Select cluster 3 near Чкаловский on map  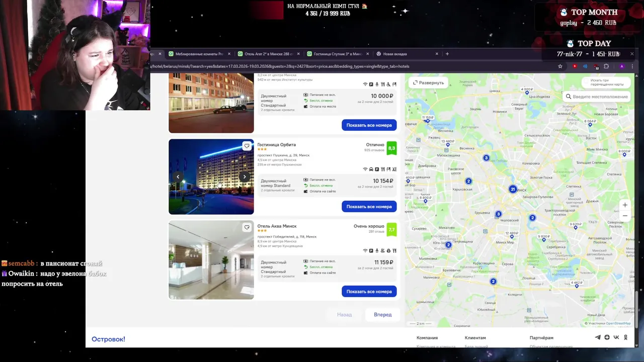pyautogui.click(x=498, y=214)
